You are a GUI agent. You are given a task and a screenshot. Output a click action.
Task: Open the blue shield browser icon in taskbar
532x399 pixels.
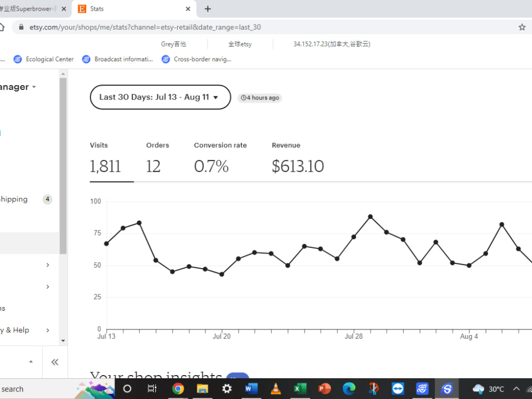pos(422,389)
